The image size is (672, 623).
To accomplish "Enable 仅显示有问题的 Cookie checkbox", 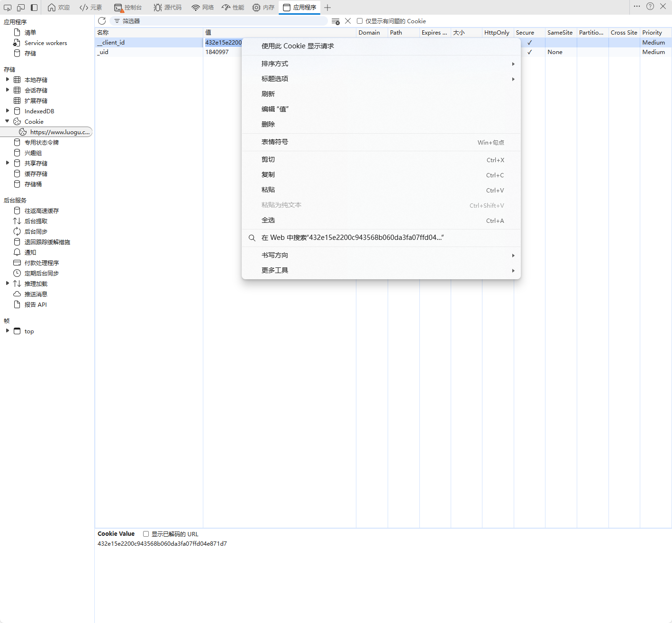I will point(360,21).
